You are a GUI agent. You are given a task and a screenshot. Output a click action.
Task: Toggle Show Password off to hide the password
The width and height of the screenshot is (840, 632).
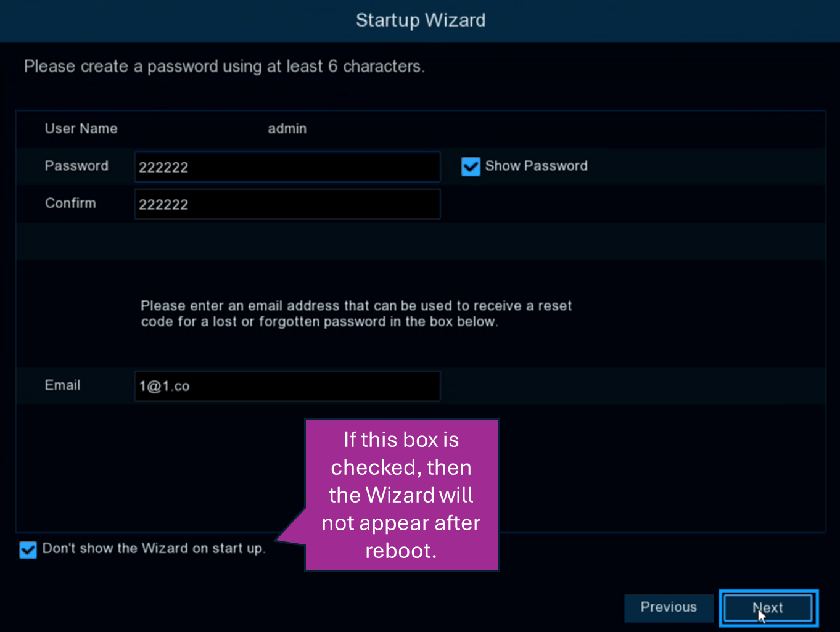point(471,166)
